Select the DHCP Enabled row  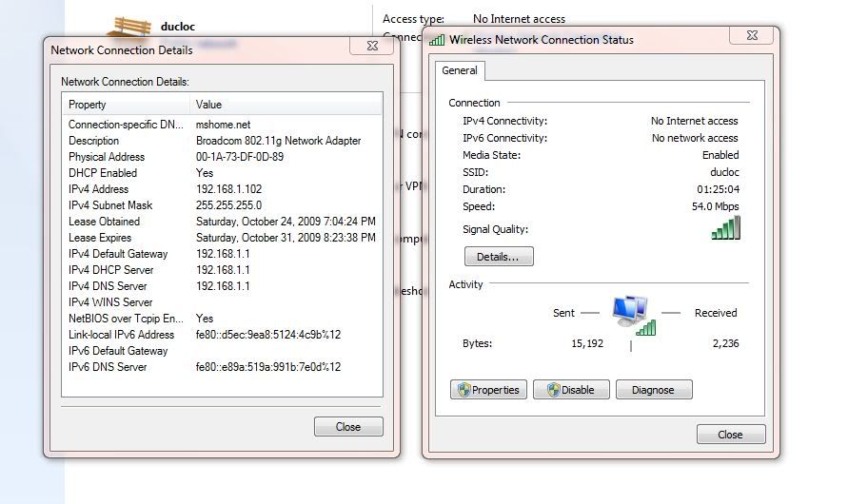click(222, 173)
